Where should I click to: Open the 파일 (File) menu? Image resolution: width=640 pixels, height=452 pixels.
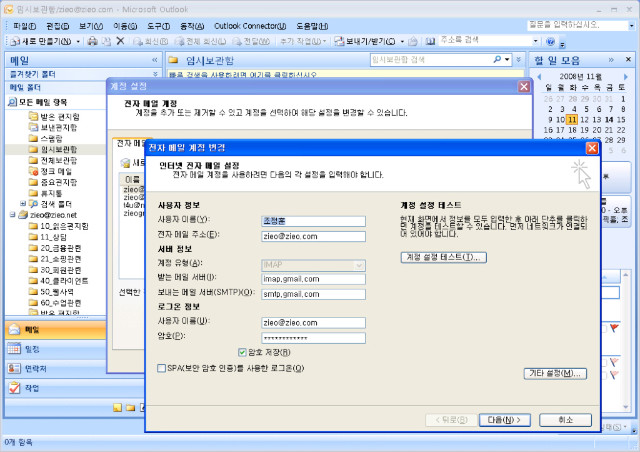[24, 26]
